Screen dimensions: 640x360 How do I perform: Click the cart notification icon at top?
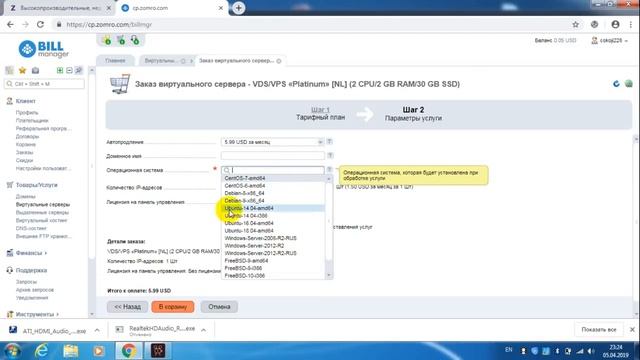(x=121, y=40)
